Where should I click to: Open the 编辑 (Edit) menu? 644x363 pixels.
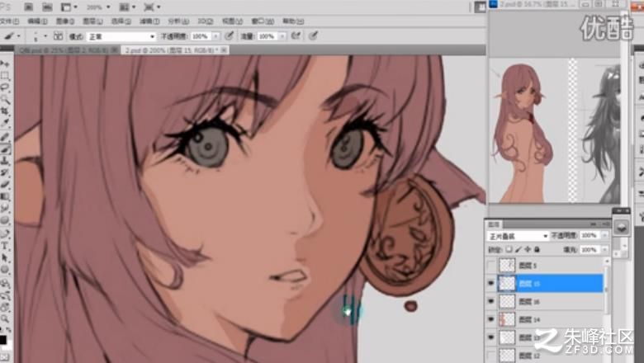pos(37,21)
